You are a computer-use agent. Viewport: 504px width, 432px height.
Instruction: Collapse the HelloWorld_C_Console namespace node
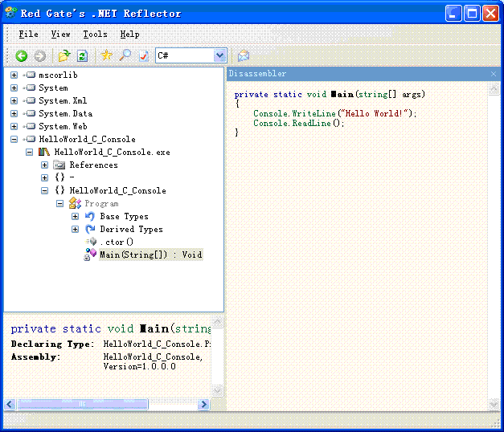click(x=45, y=190)
